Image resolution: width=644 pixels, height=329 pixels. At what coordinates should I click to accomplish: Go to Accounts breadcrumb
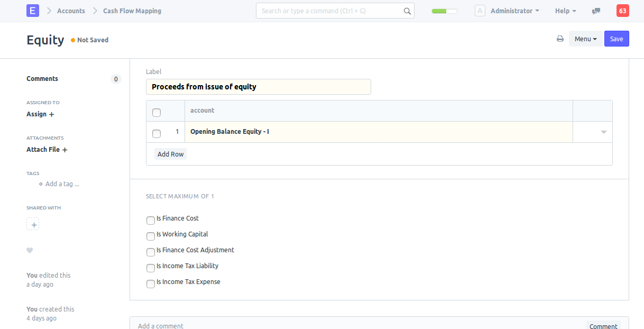pyautogui.click(x=71, y=11)
